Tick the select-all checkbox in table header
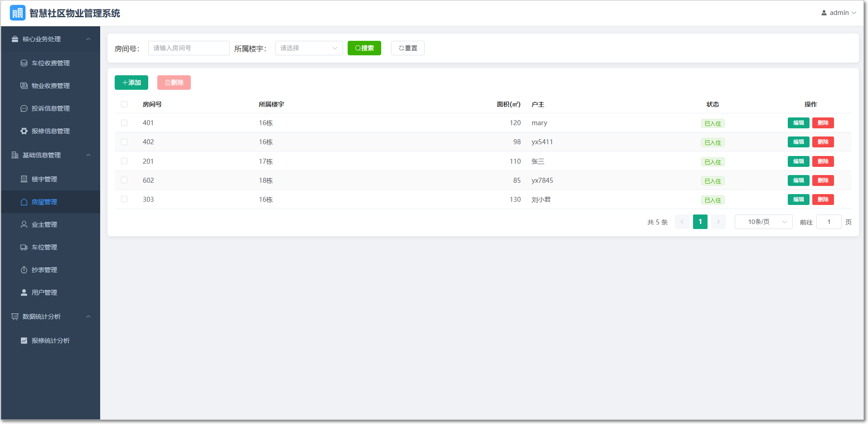The width and height of the screenshot is (868, 424). point(124,104)
